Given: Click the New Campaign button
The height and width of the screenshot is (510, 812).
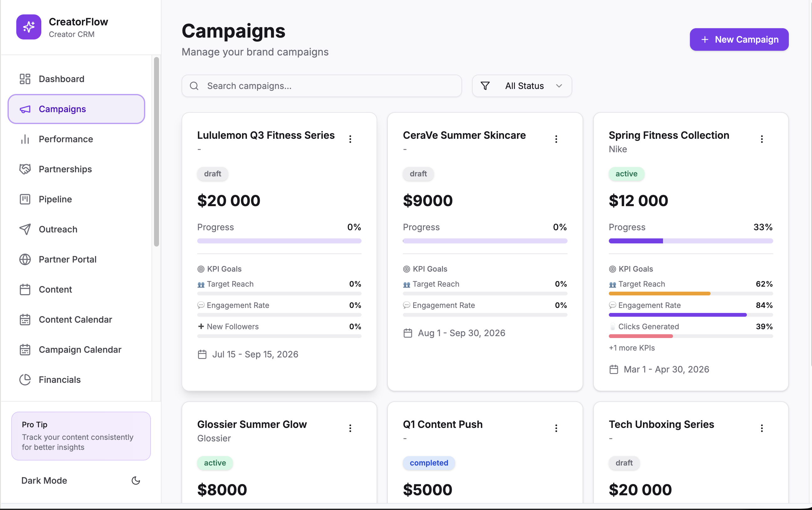Looking at the screenshot, I should (x=739, y=39).
